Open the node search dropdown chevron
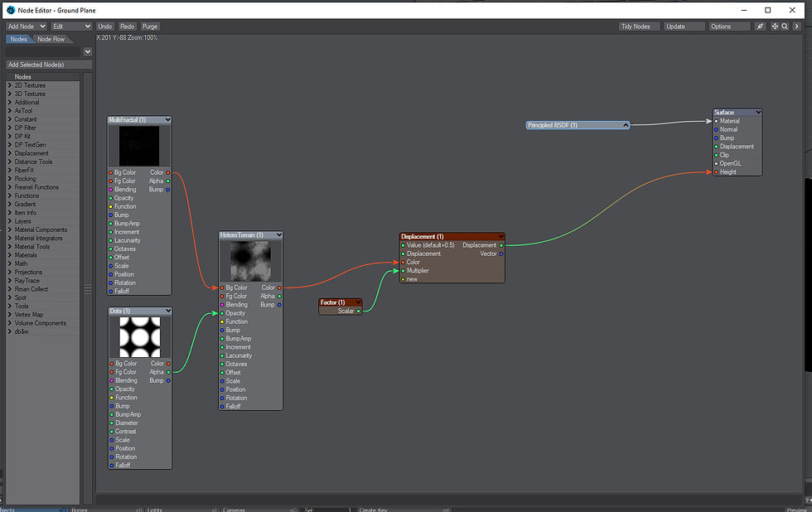Screen dimensions: 812x512 [86, 51]
